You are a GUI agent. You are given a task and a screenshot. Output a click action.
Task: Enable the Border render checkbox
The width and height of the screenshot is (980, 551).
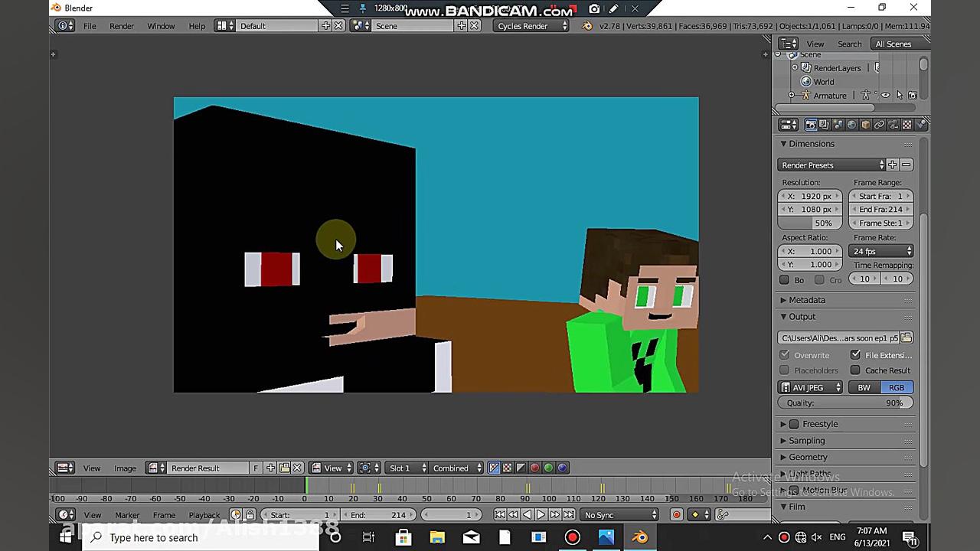[785, 280]
